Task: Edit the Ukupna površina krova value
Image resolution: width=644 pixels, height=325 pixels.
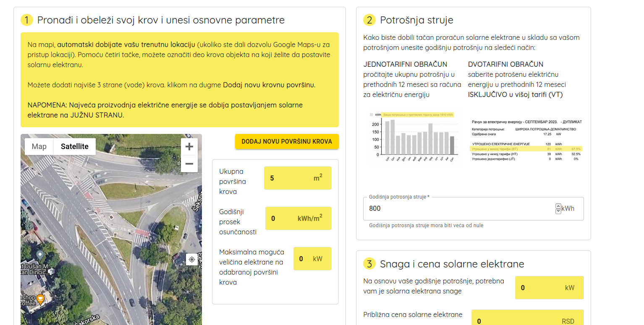Action: point(298,178)
